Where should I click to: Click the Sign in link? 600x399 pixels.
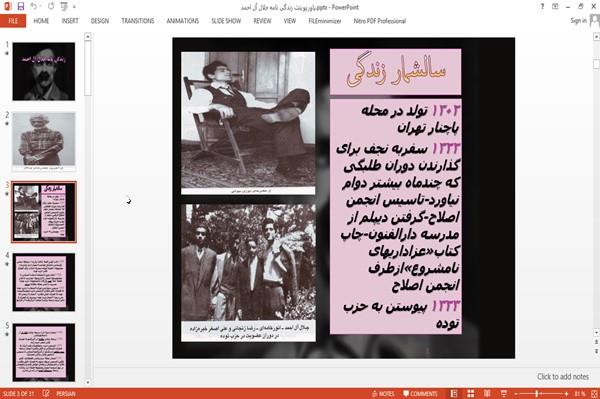pos(578,21)
